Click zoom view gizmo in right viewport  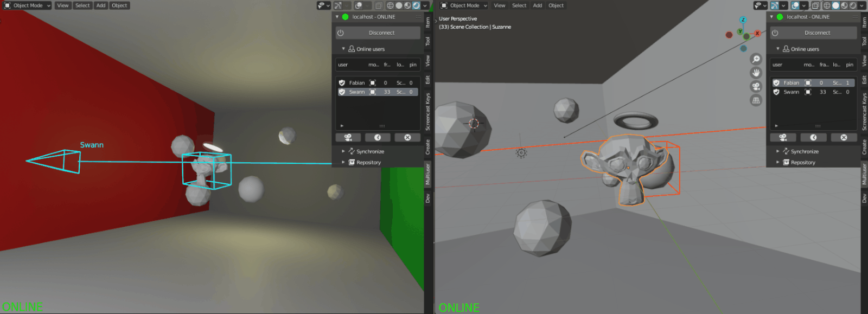tap(756, 59)
